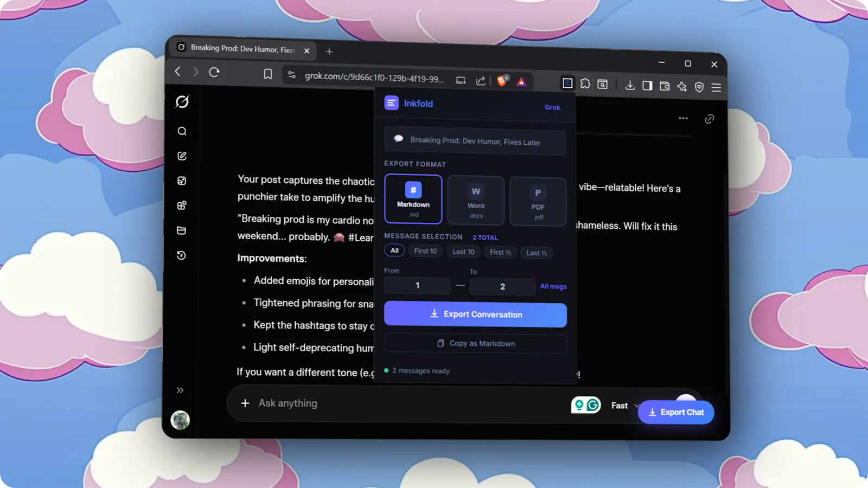Select the First ½ message filter
Image resolution: width=868 pixels, height=488 pixels.
coord(500,252)
